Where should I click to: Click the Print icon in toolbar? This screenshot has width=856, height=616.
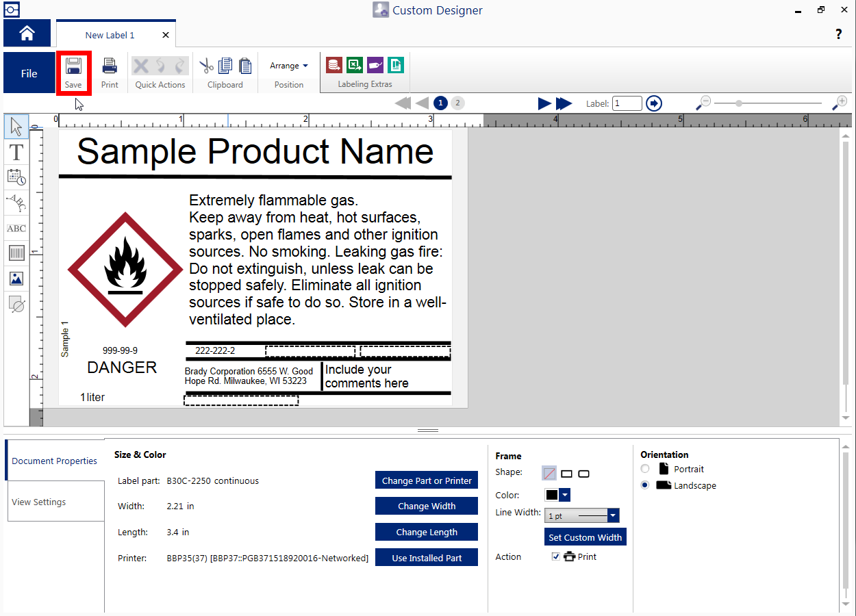click(110, 66)
